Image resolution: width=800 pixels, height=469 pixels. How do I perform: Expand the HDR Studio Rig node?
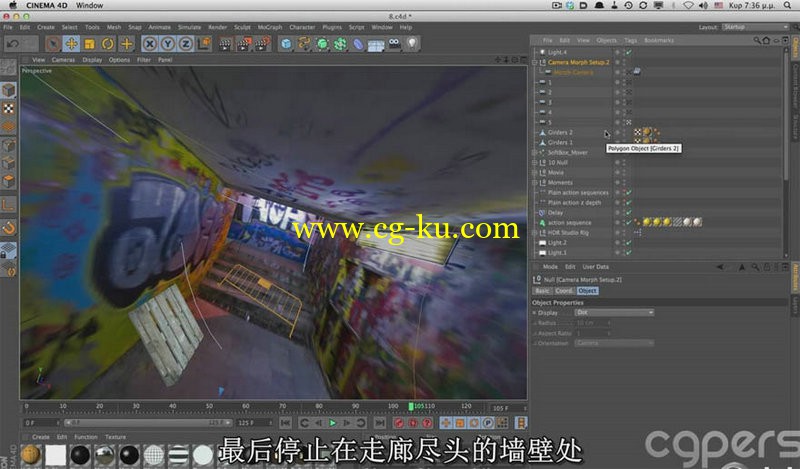click(535, 233)
